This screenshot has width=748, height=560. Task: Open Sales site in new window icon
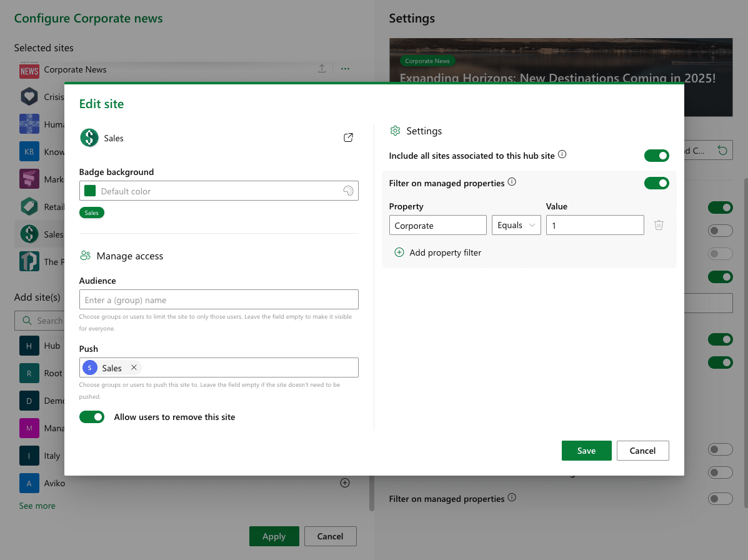tap(349, 137)
